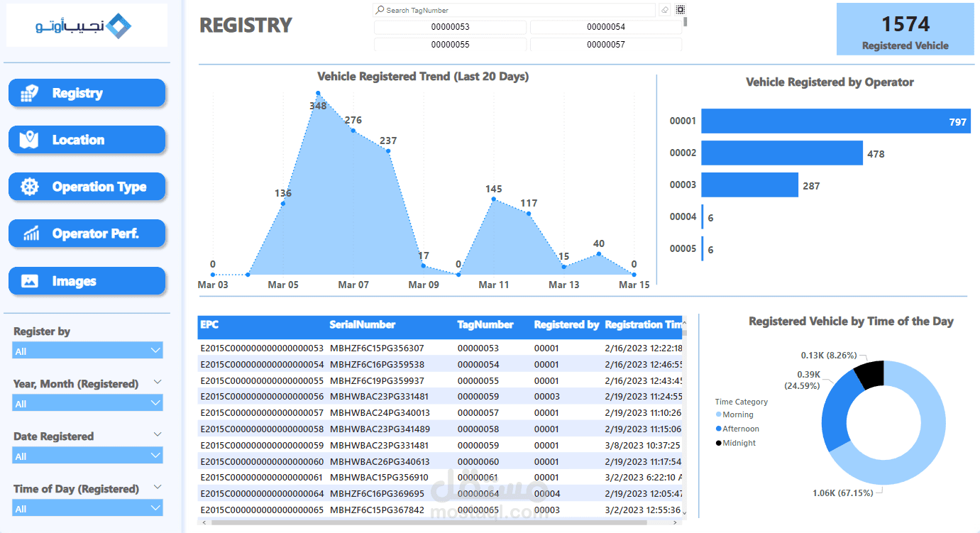Sort table by EPC column header
The image size is (980, 533).
coord(209,325)
